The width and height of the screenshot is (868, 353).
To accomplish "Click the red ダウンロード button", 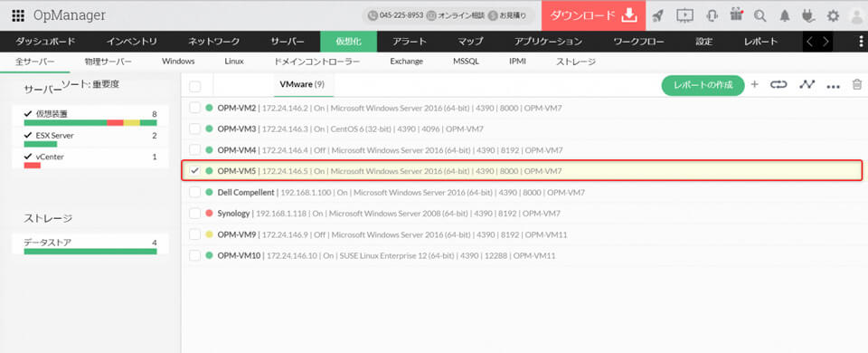I will [x=593, y=15].
